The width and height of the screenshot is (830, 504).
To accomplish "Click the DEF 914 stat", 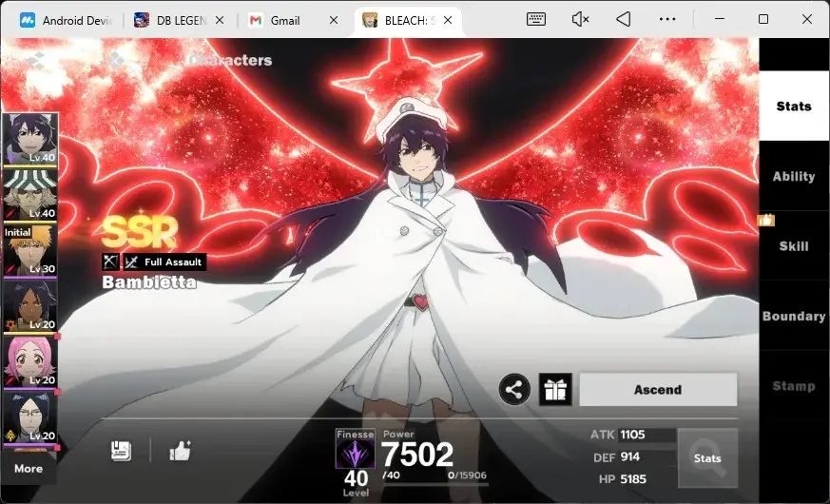I will [x=632, y=456].
